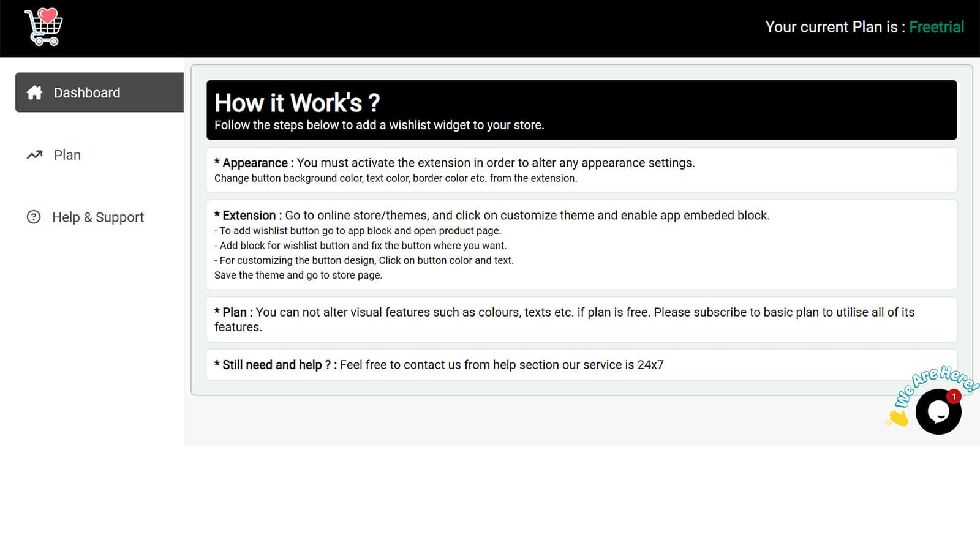
Task: Go to the Plan sidebar page
Action: pos(67,155)
